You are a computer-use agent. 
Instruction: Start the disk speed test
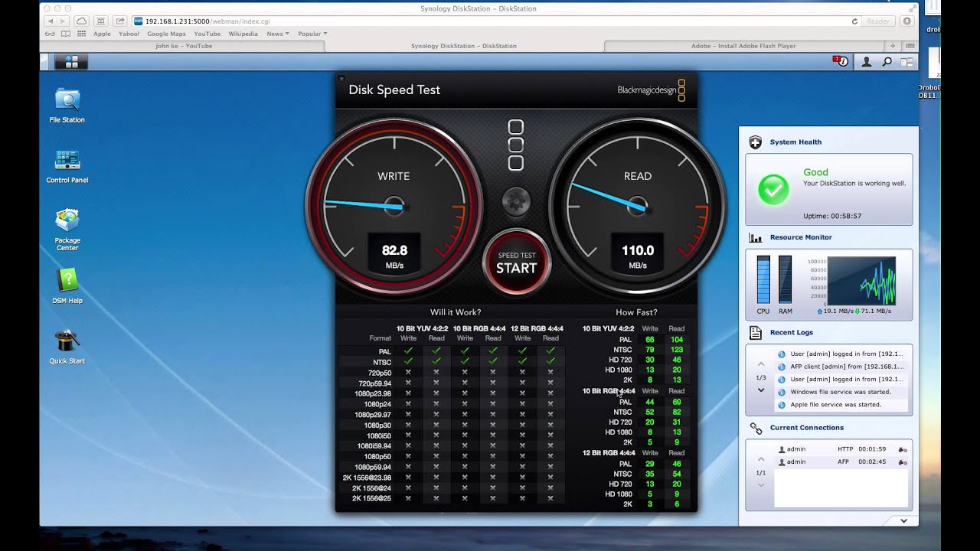click(x=517, y=262)
